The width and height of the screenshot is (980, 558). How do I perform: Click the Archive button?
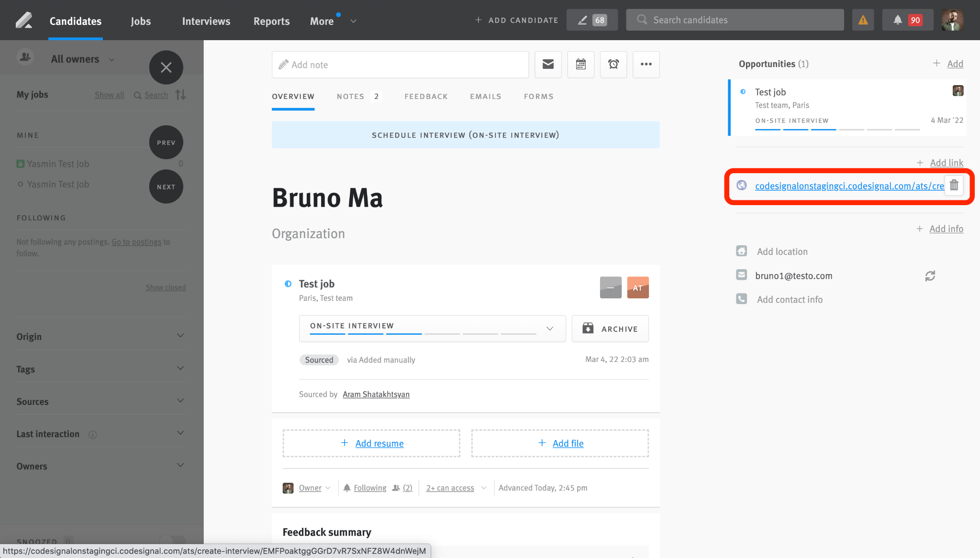click(610, 328)
